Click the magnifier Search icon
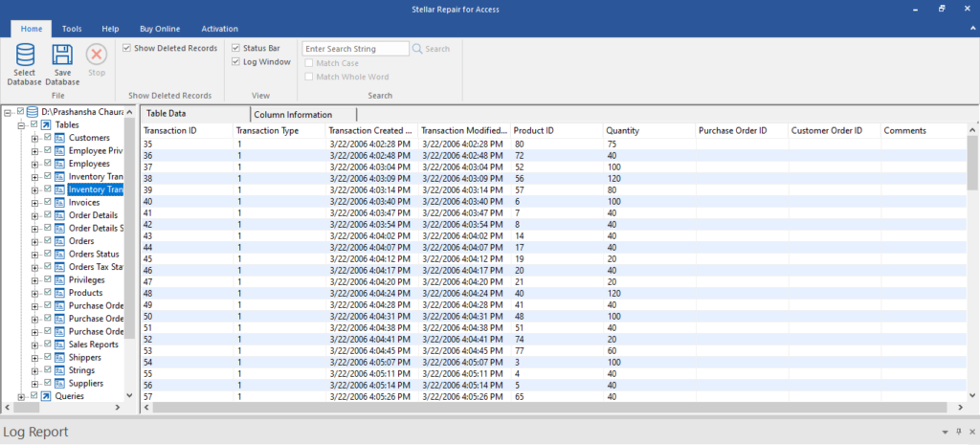The height and width of the screenshot is (445, 980). (417, 49)
